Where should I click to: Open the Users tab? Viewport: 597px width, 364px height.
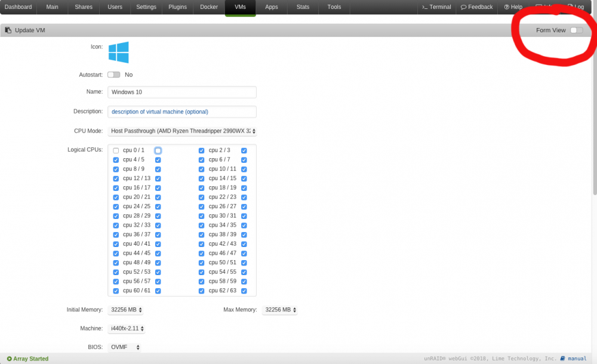pyautogui.click(x=115, y=7)
